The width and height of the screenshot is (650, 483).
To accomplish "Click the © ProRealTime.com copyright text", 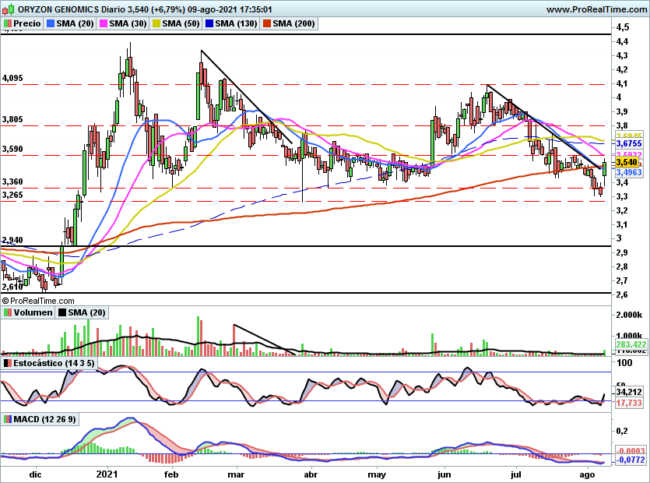I will pyautogui.click(x=38, y=301).
